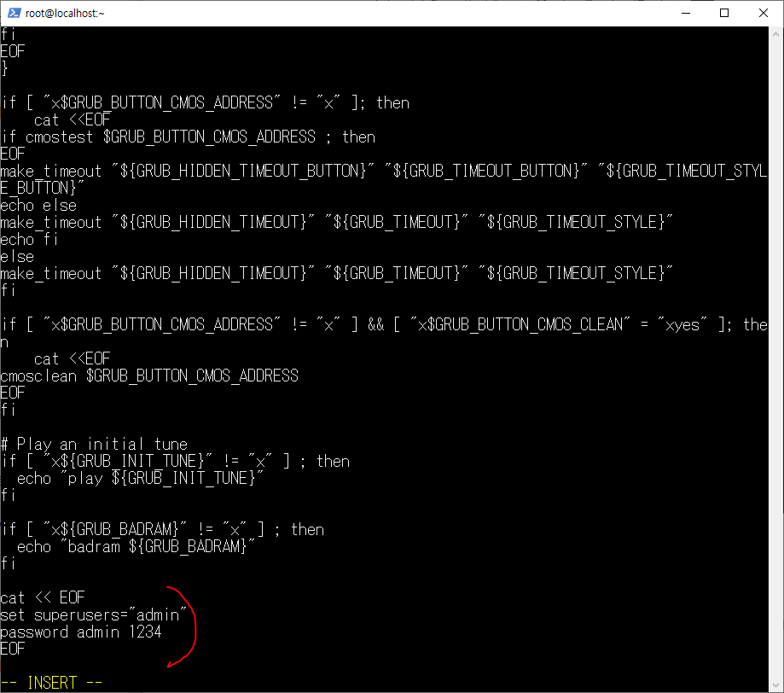The width and height of the screenshot is (784, 693).
Task: Click the line 'password admin 1234'
Action: click(x=81, y=632)
